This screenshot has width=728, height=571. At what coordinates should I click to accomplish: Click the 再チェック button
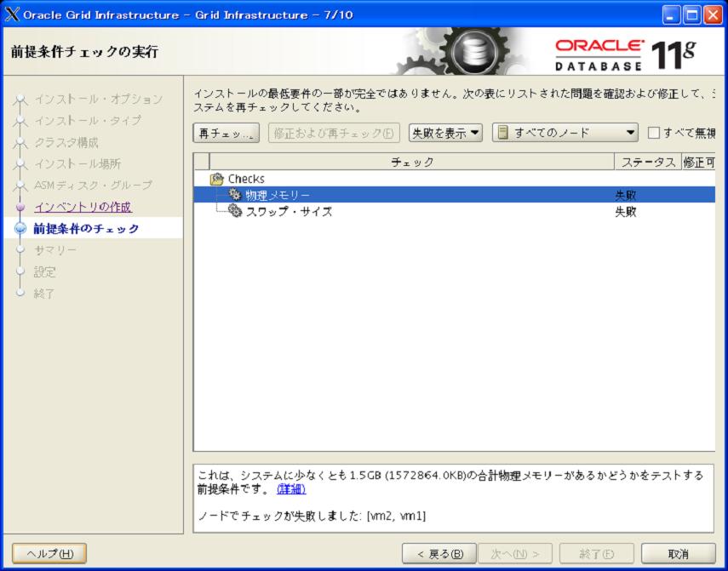click(226, 133)
